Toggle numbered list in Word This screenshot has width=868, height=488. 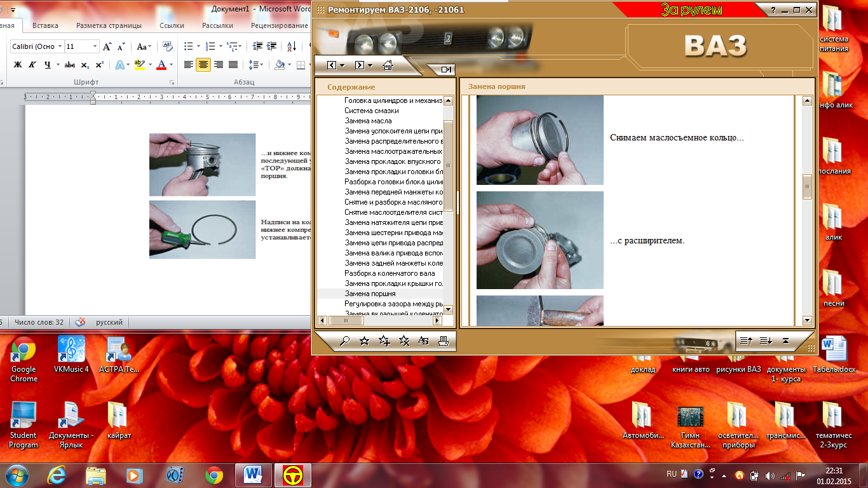210,46
